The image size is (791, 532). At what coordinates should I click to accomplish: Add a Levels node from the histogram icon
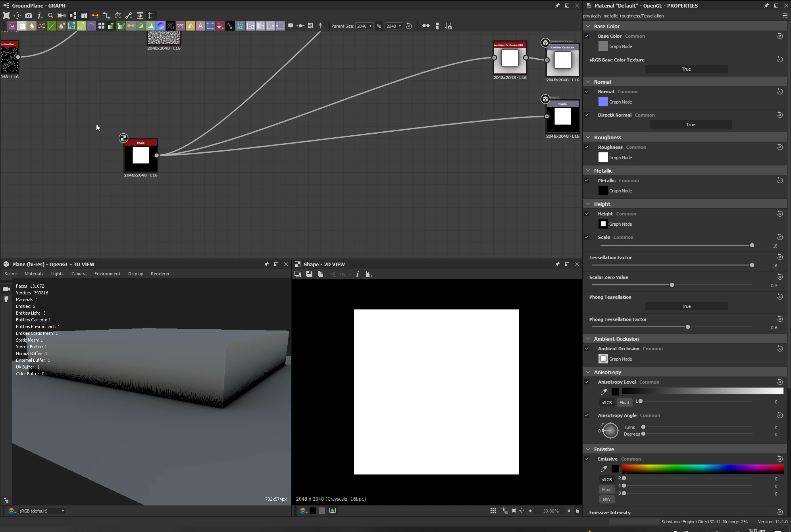[151, 26]
